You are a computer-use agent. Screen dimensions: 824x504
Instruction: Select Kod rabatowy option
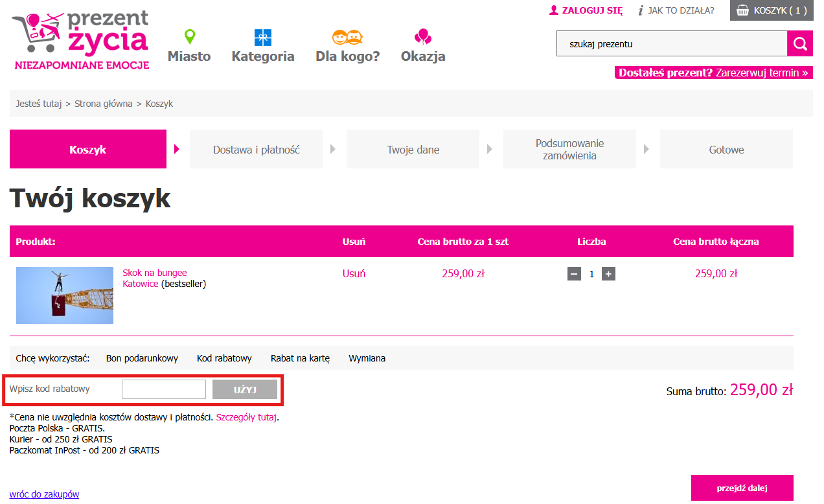224,358
